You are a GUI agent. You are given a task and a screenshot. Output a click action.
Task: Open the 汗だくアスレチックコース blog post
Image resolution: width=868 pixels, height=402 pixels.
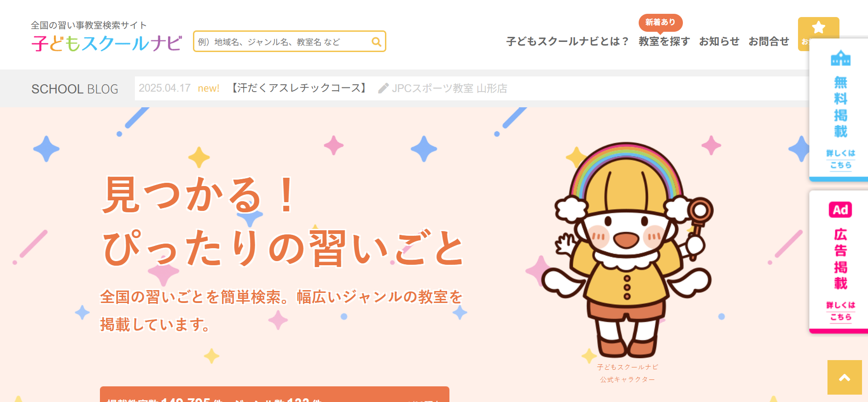(299, 88)
